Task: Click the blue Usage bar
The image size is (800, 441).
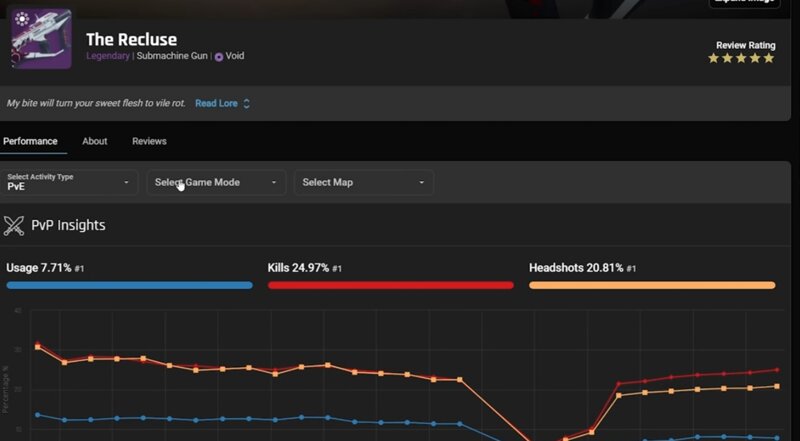Action: 130,285
